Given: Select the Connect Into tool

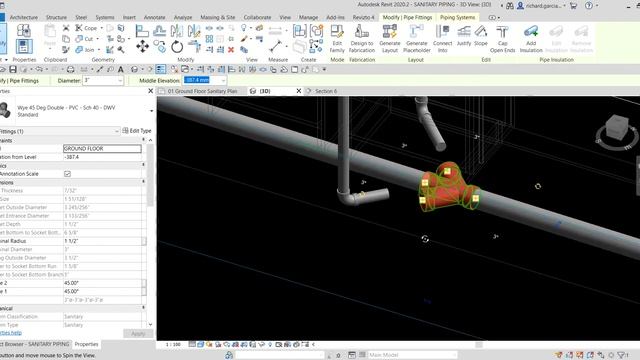Looking at the screenshot, I should tap(442, 39).
